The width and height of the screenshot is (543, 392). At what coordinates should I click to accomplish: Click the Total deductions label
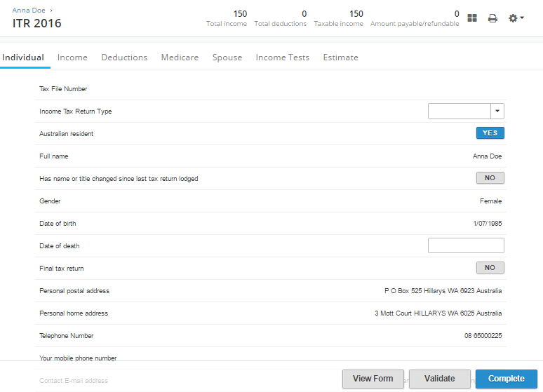(x=280, y=24)
